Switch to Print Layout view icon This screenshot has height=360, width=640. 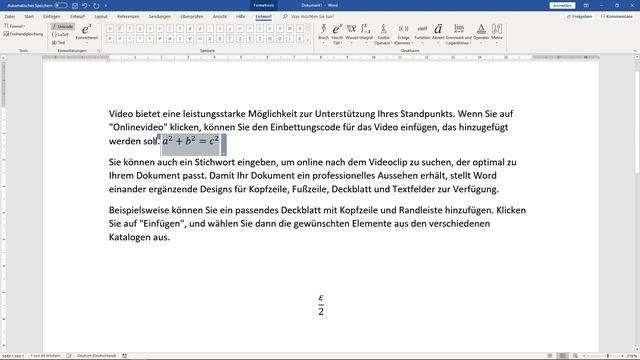pyautogui.click(x=562, y=356)
